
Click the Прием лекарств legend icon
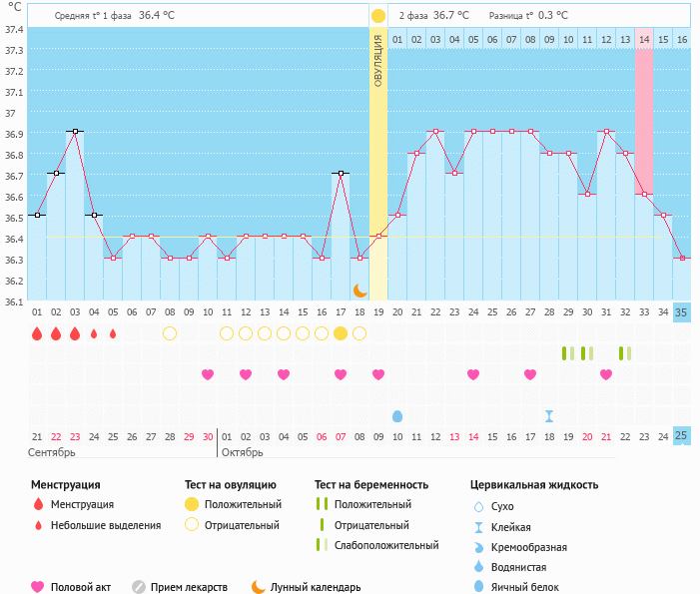[139, 587]
